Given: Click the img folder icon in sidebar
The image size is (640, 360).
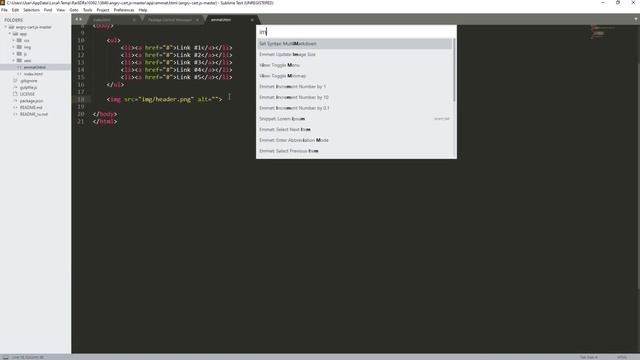Looking at the screenshot, I should tap(19, 47).
